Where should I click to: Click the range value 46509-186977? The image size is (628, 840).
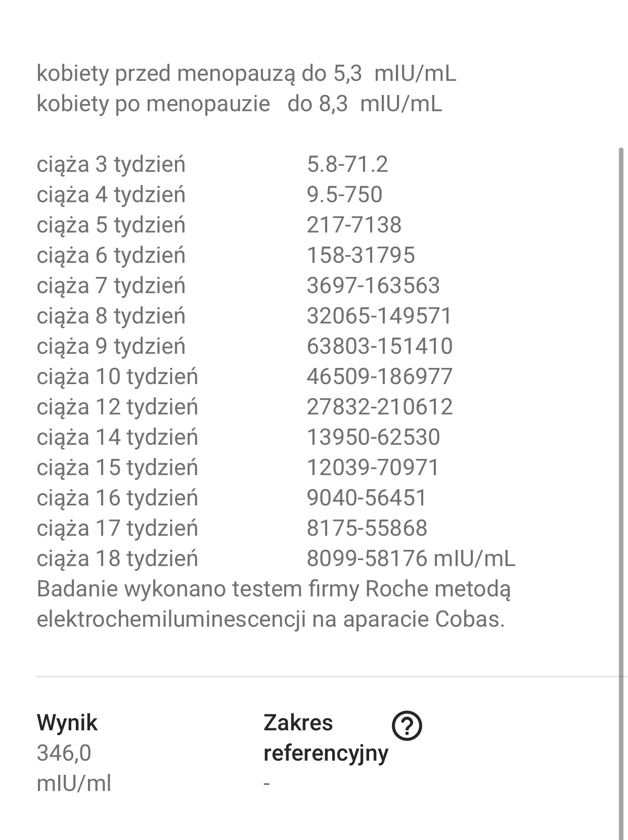tap(380, 377)
